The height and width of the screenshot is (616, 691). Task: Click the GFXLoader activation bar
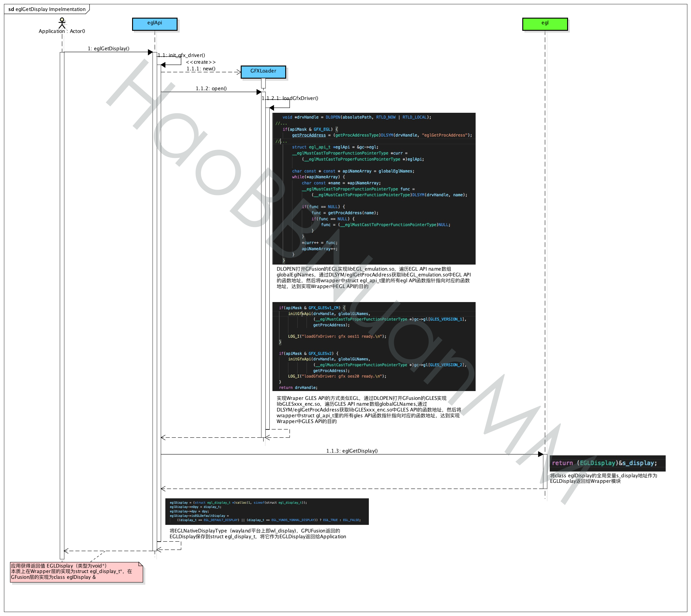pos(263,237)
